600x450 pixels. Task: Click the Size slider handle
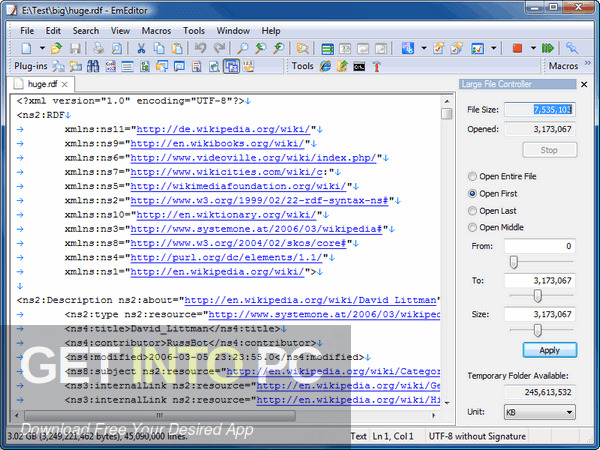[538, 330]
